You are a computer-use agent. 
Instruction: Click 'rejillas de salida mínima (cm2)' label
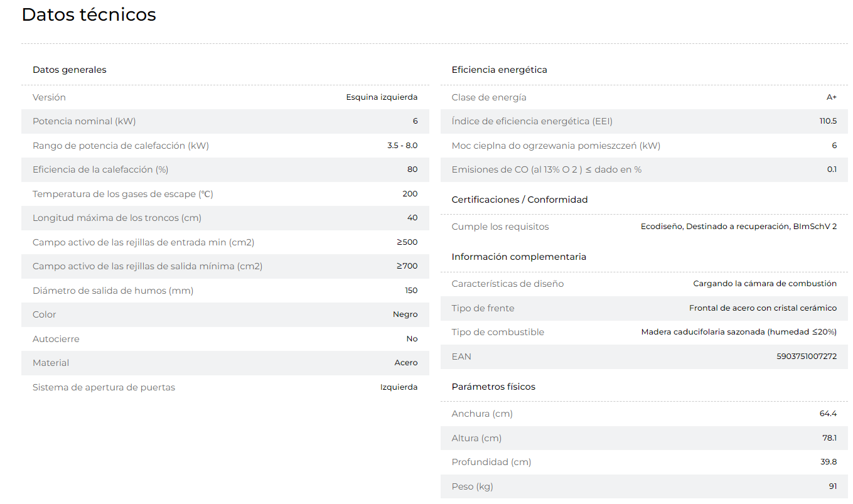[x=148, y=266]
